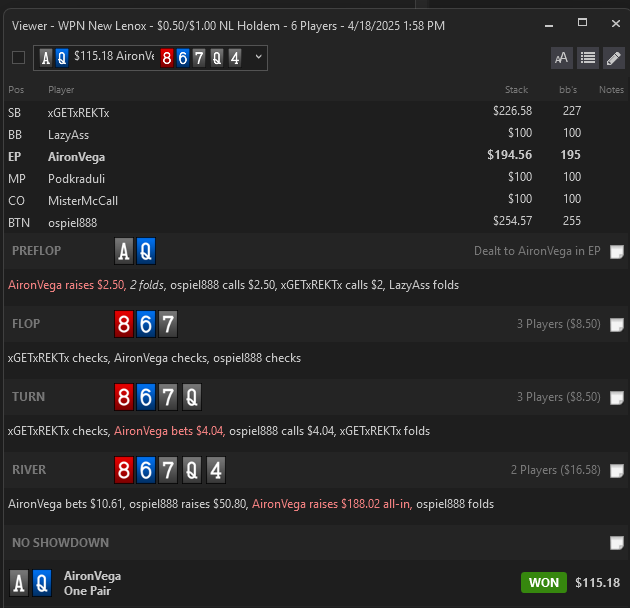
Task: Click the Player column header
Action: pyautogui.click(x=61, y=90)
